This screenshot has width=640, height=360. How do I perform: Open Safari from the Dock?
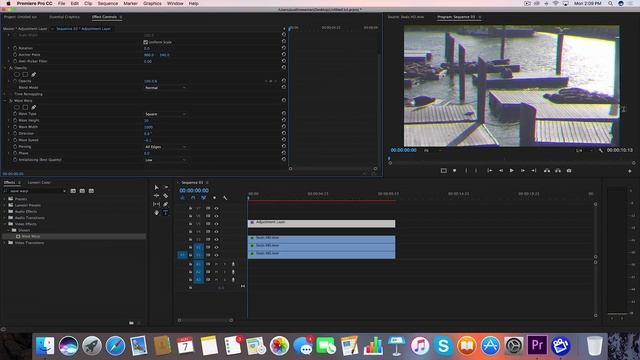pos(115,345)
